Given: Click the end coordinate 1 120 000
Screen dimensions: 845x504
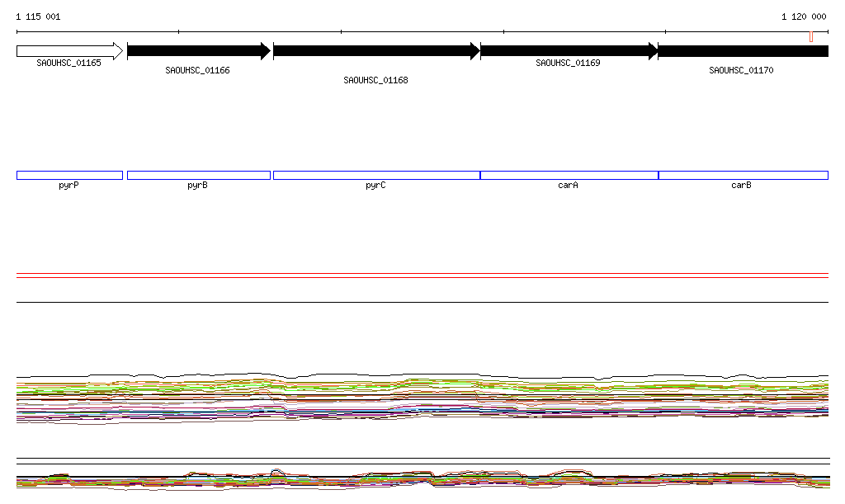Looking at the screenshot, I should [804, 16].
